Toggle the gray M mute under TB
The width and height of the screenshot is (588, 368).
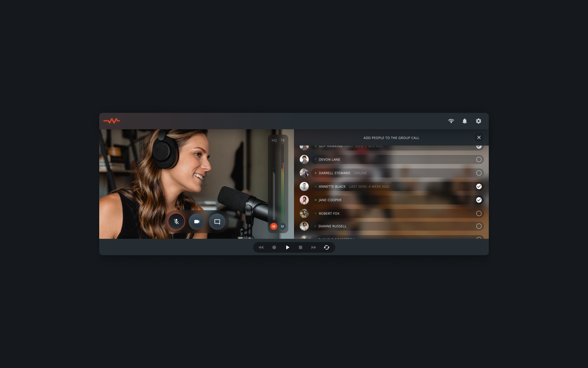283,226
